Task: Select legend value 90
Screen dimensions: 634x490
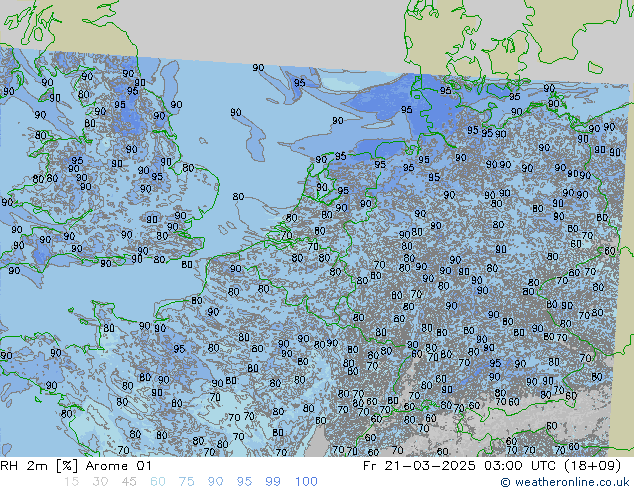Action: (x=215, y=482)
